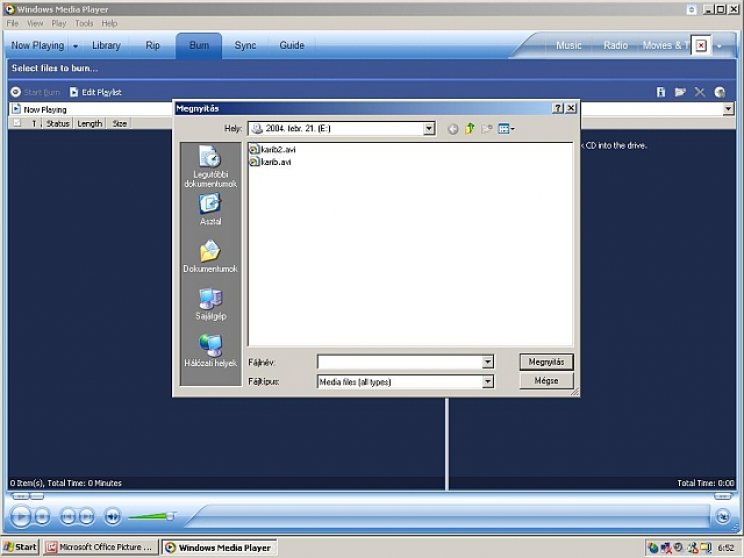Expand the Now Playing tab dropdown arrow
744x558 pixels.
tap(75, 46)
